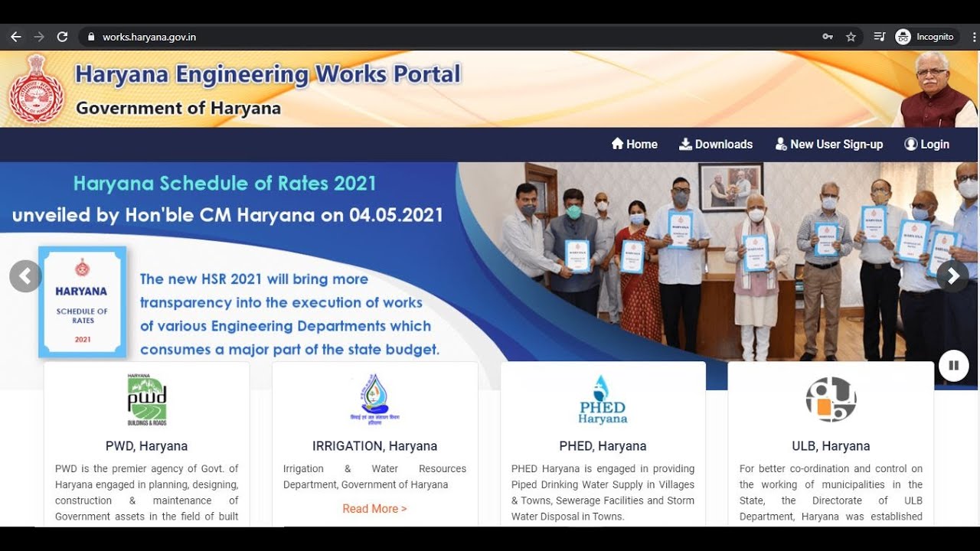Open the password key icon in address bar
This screenshot has width=980, height=551.
tap(828, 37)
